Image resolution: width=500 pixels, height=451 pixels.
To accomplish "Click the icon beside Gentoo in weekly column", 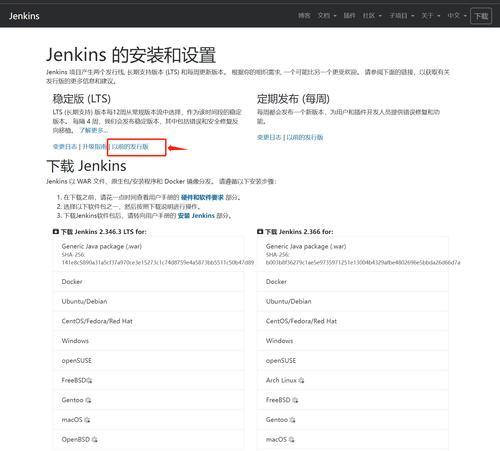I will click(293, 420).
